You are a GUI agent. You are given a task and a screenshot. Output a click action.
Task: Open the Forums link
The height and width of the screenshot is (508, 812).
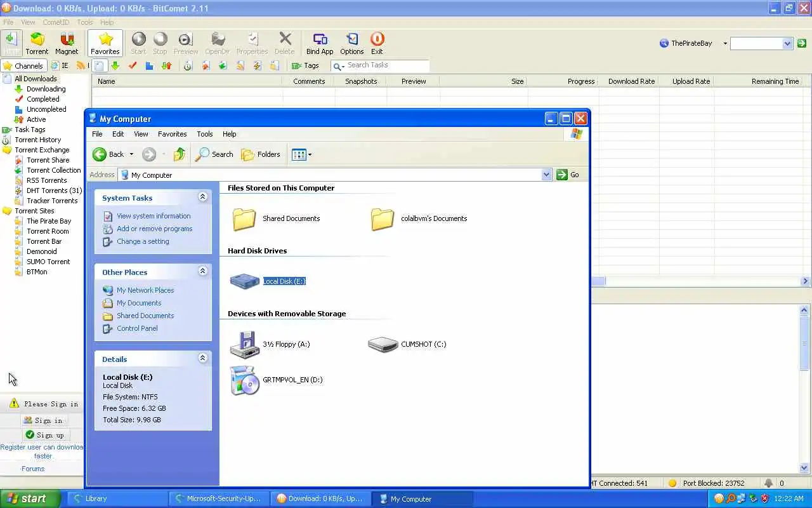[x=32, y=469]
